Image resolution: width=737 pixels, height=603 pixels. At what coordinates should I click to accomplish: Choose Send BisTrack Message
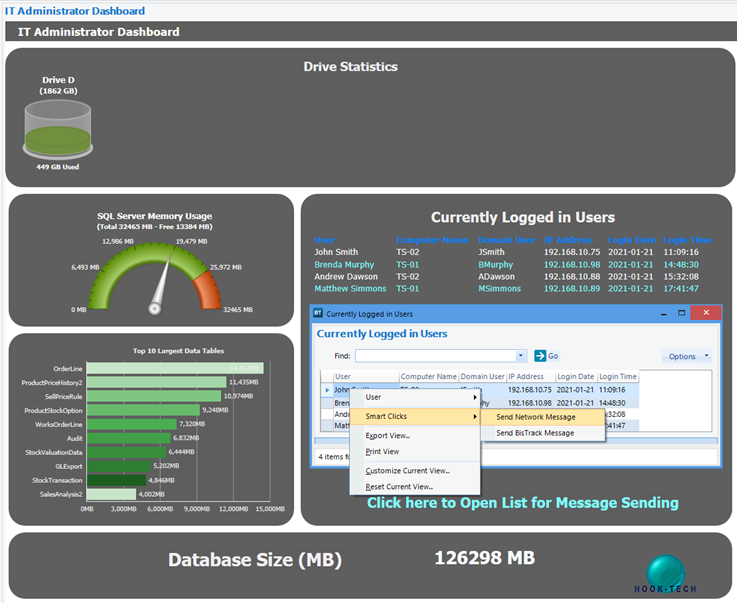point(543,433)
